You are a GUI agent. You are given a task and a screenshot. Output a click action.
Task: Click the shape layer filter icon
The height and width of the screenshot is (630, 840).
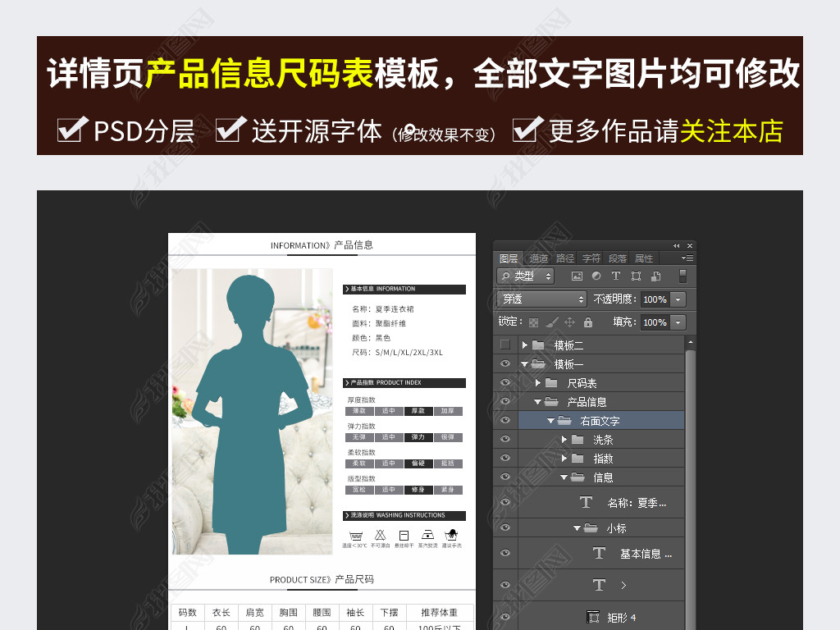click(x=636, y=276)
